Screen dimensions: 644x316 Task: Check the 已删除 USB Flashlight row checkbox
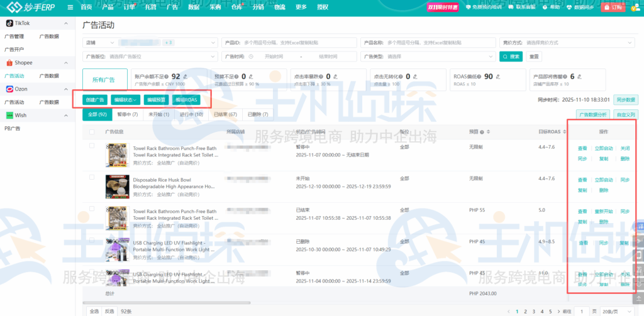pos(92,241)
